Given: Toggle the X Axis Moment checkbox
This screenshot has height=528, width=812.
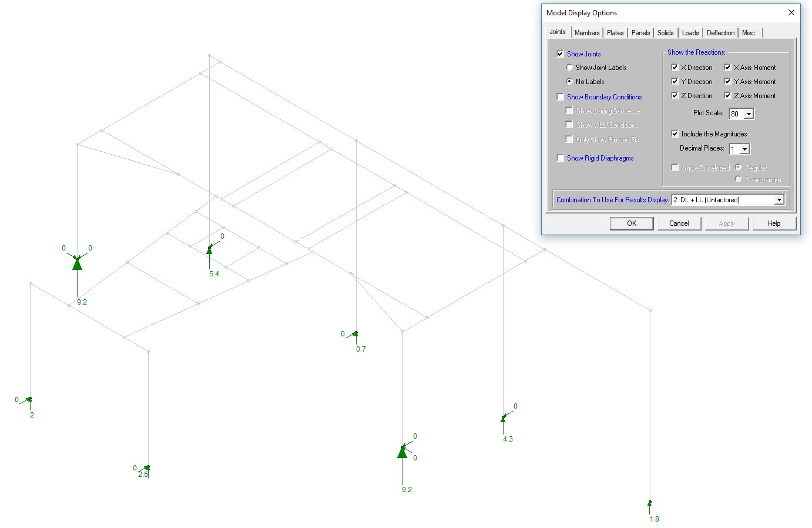Looking at the screenshot, I should 727,68.
